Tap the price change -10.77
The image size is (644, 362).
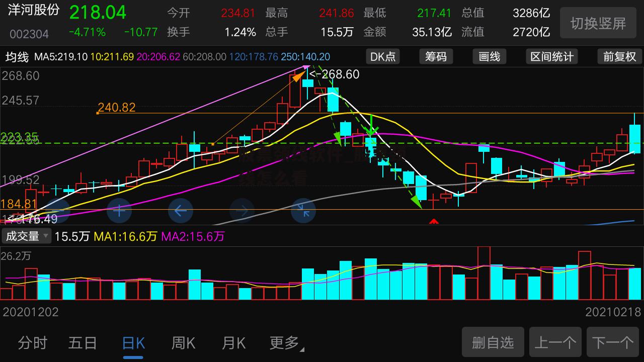tap(141, 33)
